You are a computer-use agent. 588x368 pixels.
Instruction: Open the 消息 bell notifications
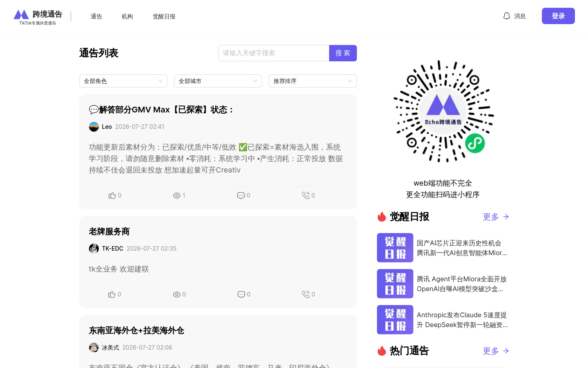[514, 16]
